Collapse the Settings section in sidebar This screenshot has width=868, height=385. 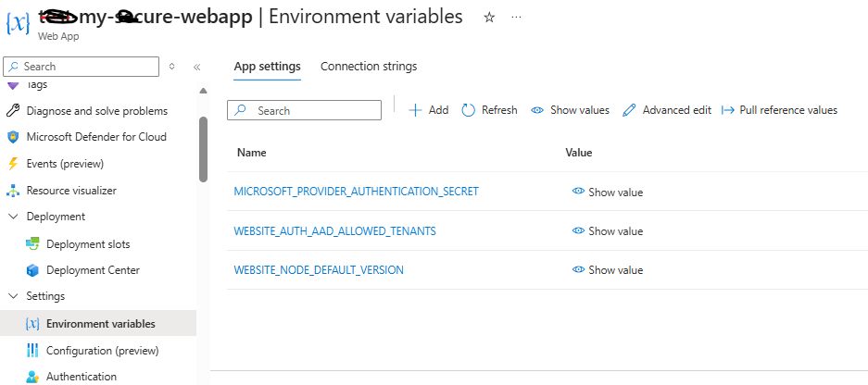click(x=13, y=296)
